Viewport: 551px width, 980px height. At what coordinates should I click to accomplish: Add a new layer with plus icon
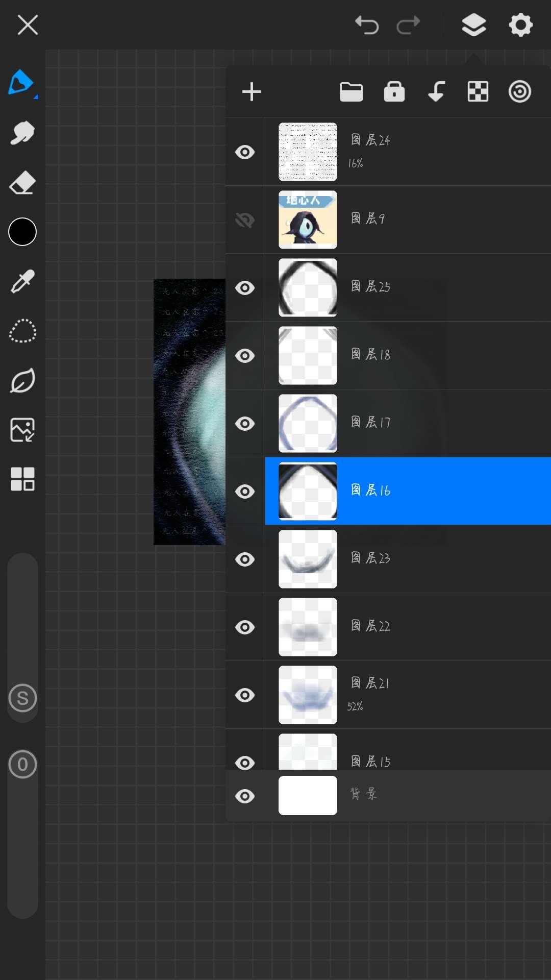[x=252, y=92]
